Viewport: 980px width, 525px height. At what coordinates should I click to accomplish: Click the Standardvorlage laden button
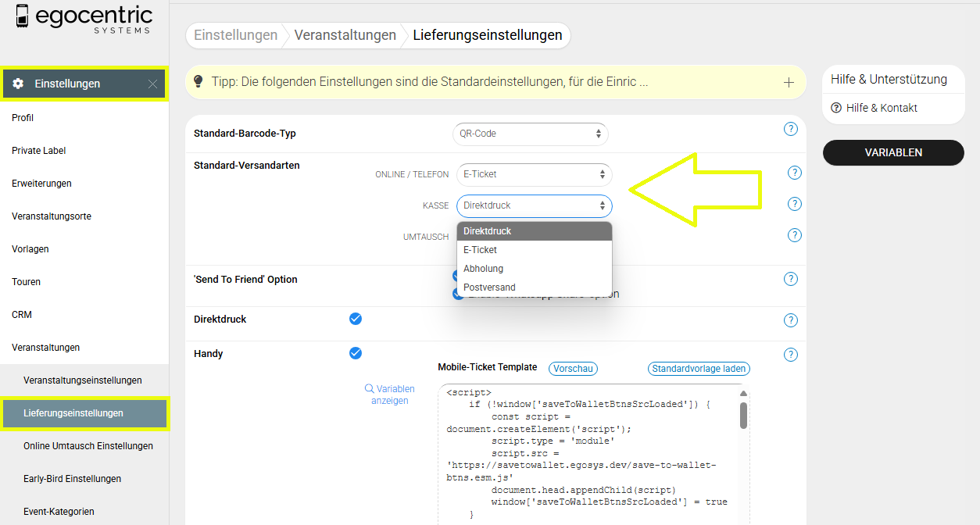click(x=699, y=369)
